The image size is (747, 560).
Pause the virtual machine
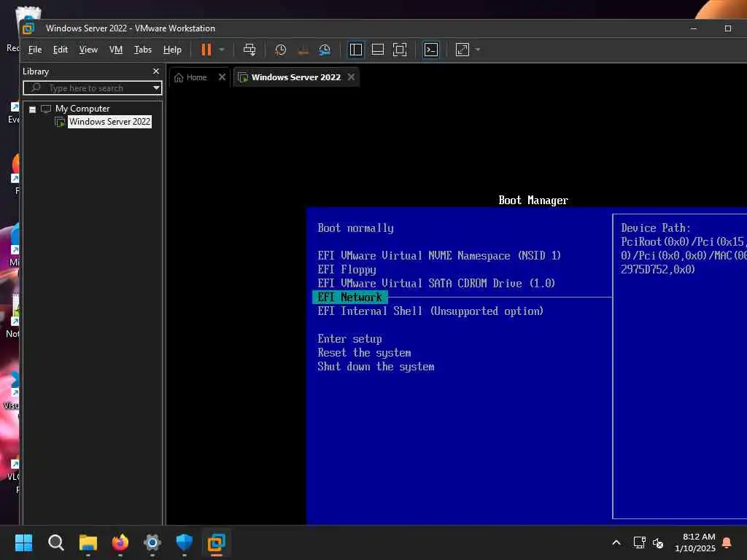[x=206, y=50]
